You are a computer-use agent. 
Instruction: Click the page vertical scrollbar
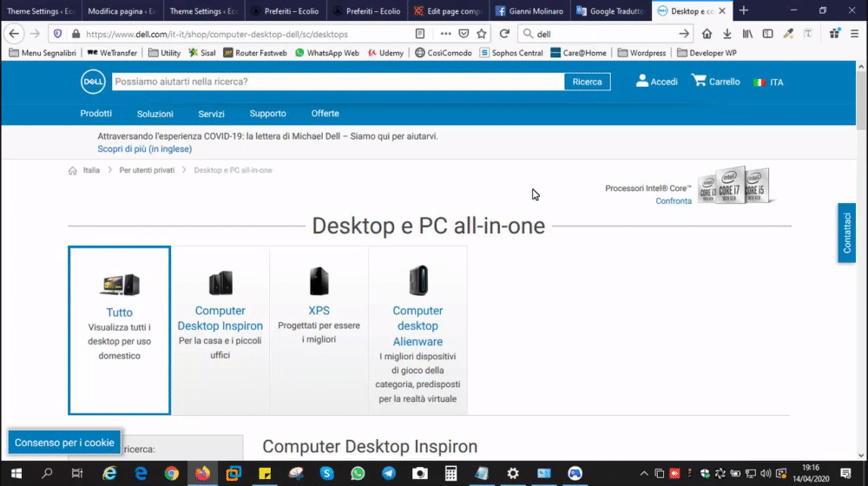click(861, 260)
